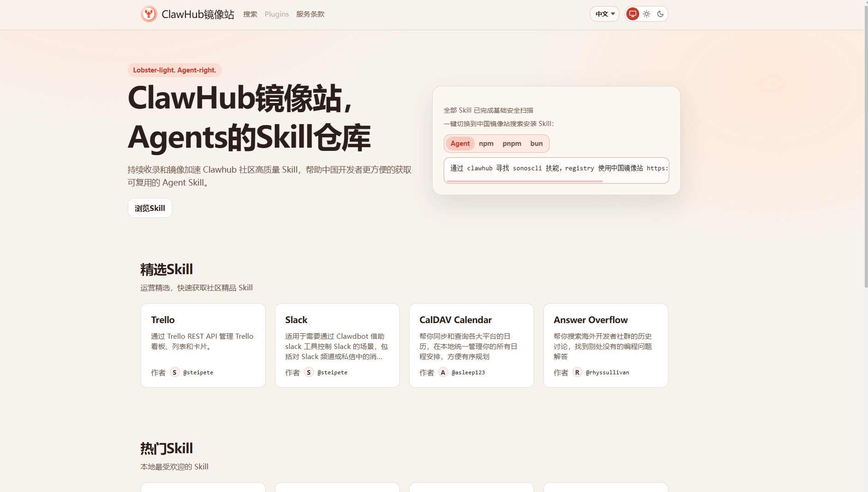This screenshot has height=492, width=868.
Task: Switch install command to pnpm
Action: pos(512,144)
